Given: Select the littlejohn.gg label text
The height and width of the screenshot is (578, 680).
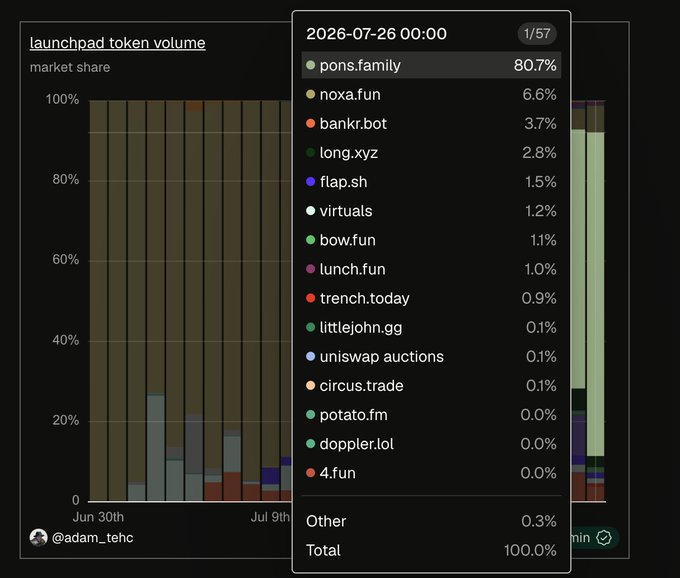Looking at the screenshot, I should coord(361,327).
